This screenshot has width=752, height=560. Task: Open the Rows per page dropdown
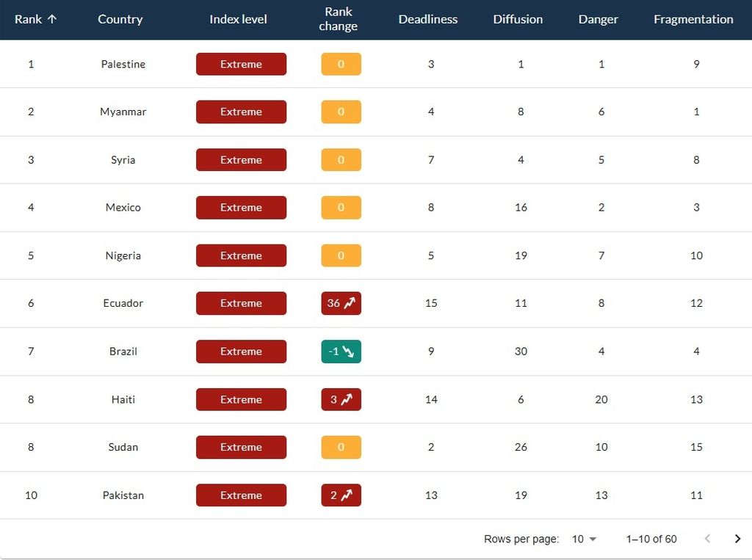(x=585, y=539)
